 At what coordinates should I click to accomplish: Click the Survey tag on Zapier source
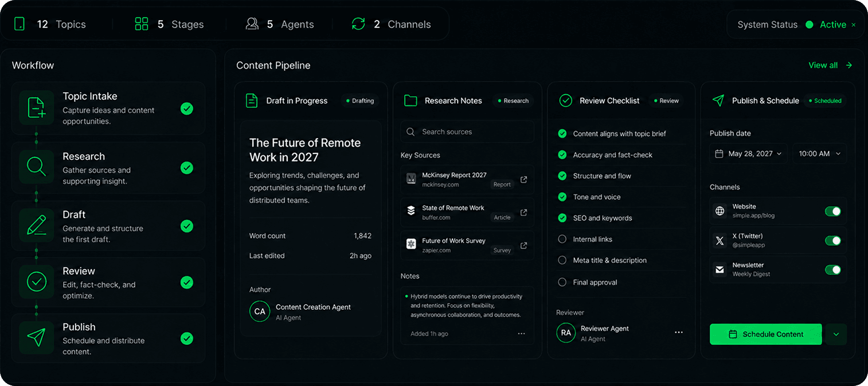(x=502, y=250)
